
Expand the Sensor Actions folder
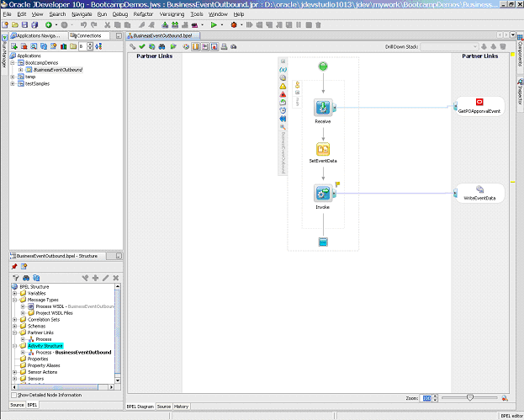[14, 372]
